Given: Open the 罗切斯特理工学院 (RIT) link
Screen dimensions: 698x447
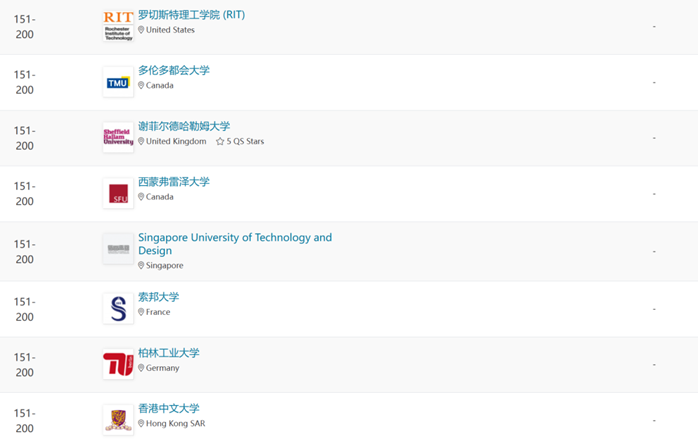Looking at the screenshot, I should click(191, 15).
